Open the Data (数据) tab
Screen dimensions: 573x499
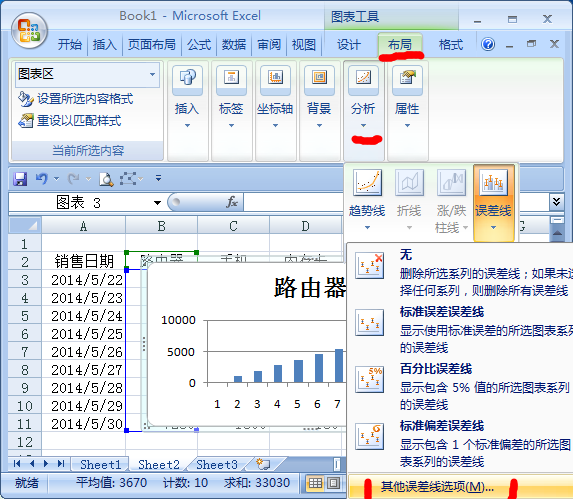[x=234, y=45]
